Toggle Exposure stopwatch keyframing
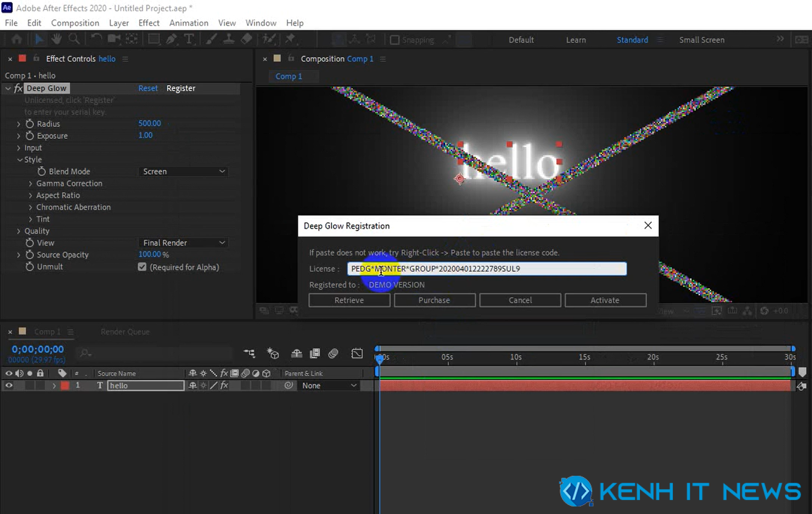This screenshot has width=812, height=514. click(x=30, y=135)
